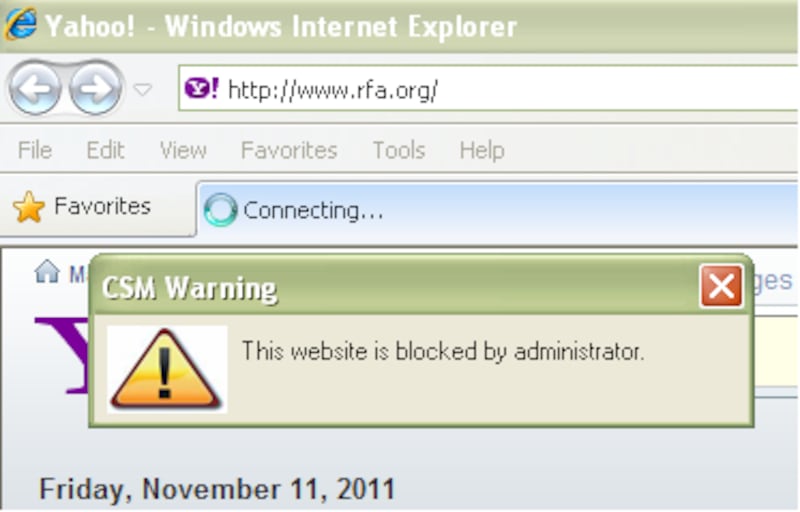
Task: Click the Internet Explorer logo in title bar
Action: pyautogui.click(x=20, y=23)
